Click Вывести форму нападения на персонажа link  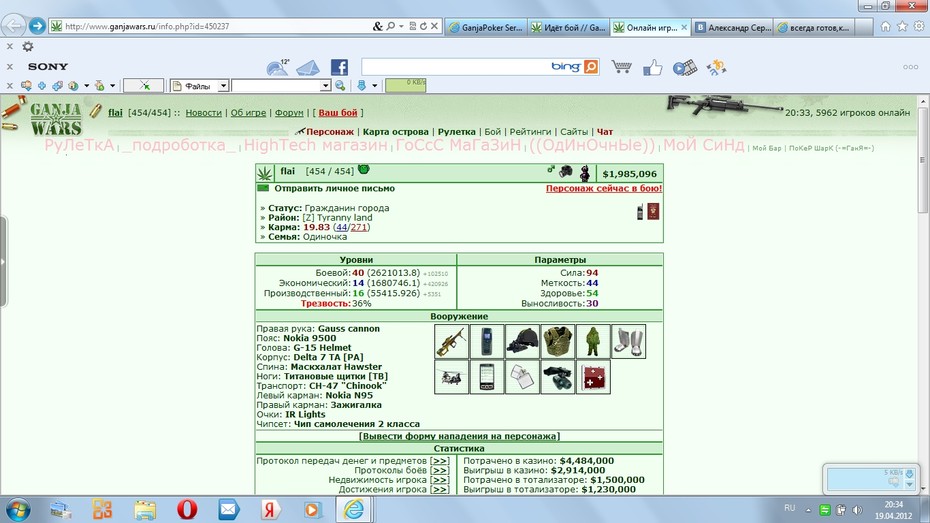click(459, 436)
